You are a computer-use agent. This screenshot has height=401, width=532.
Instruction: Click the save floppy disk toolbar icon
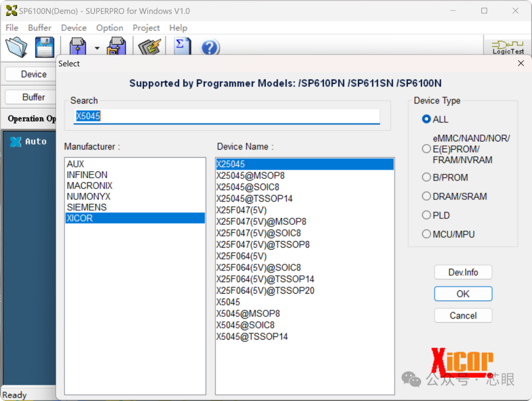click(45, 47)
